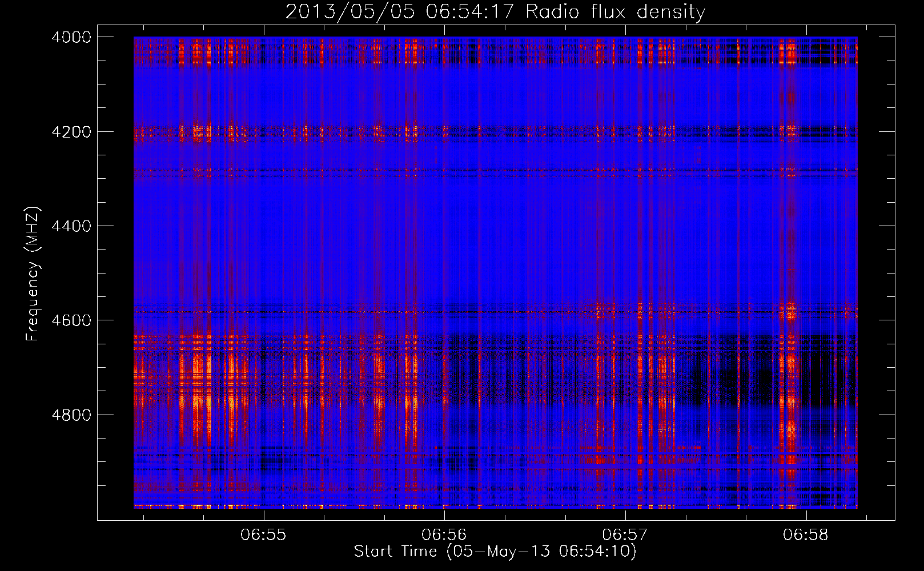Viewport: 924px width, 571px height.
Task: Click the 4600 frequency axis label
Action: pyautogui.click(x=71, y=320)
